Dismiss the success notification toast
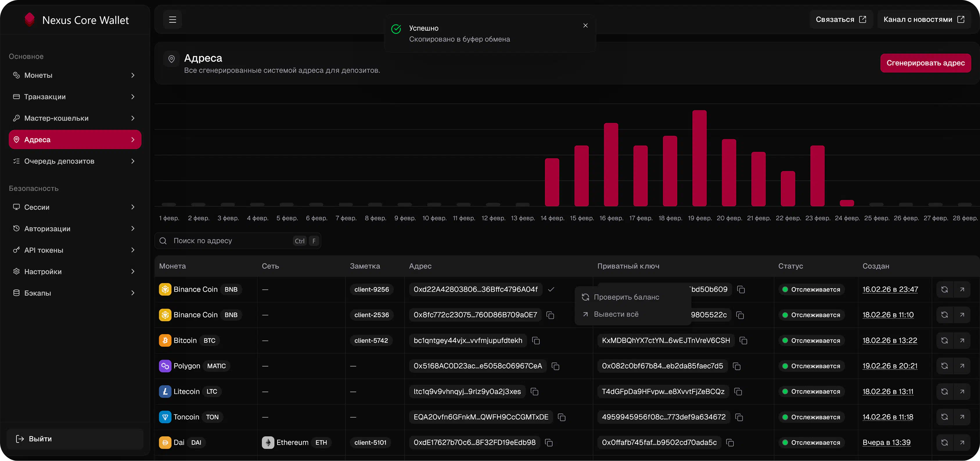 point(585,26)
